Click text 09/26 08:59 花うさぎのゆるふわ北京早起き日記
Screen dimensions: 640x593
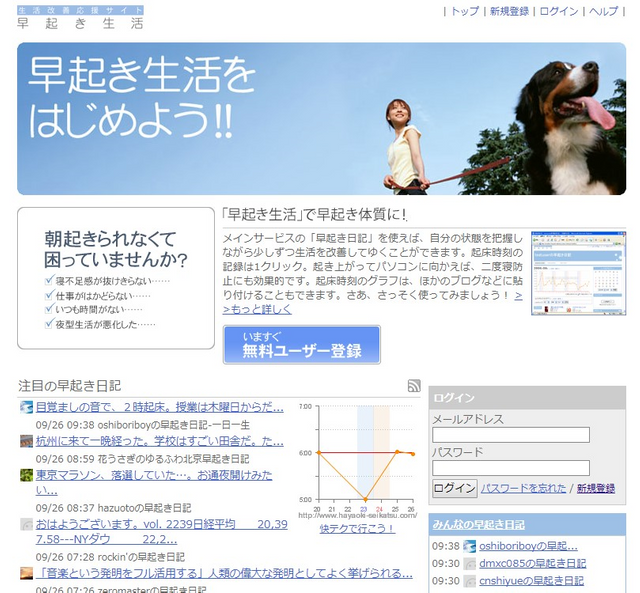[x=142, y=459]
